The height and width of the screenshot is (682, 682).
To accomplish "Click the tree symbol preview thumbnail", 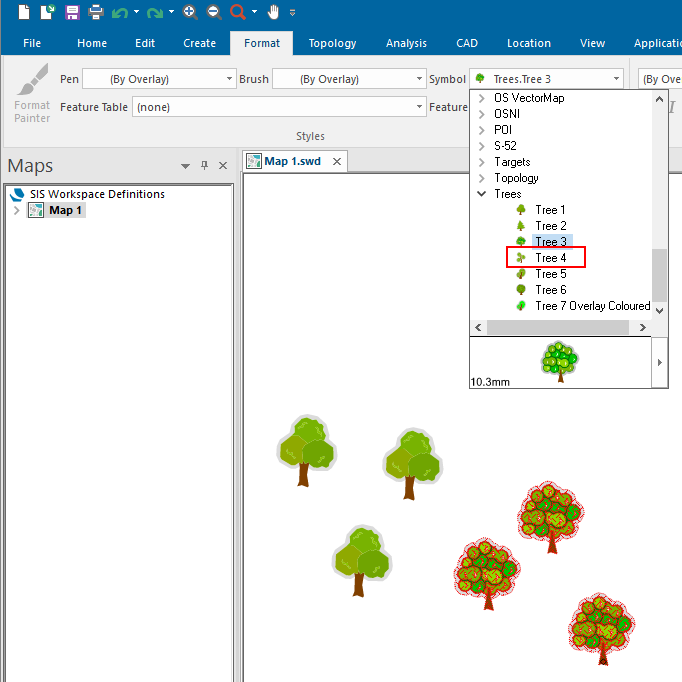I will point(560,360).
